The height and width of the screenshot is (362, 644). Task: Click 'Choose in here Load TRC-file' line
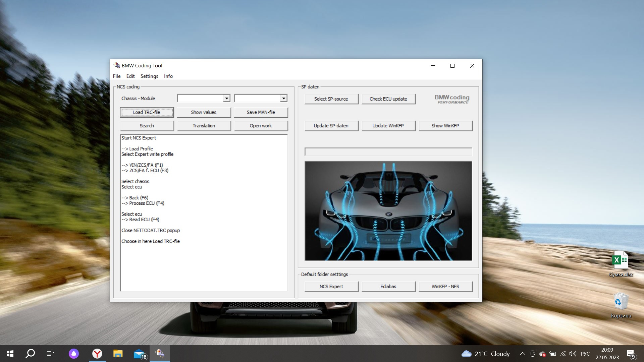point(151,241)
